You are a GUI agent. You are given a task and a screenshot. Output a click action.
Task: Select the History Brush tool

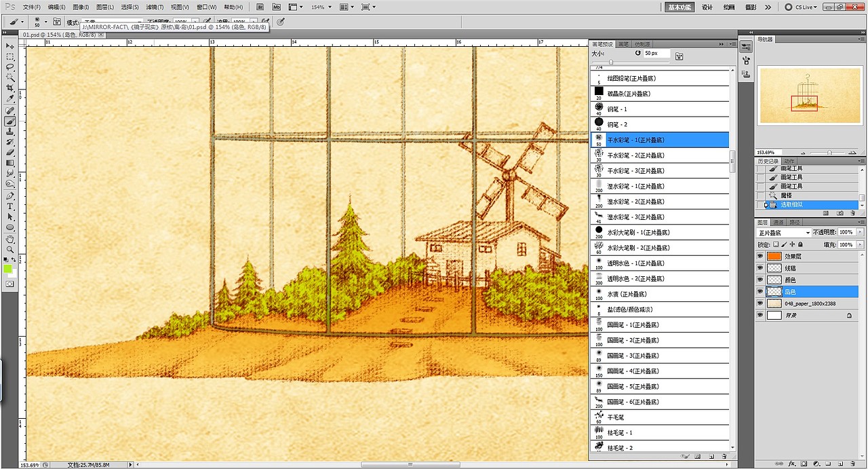[x=10, y=143]
